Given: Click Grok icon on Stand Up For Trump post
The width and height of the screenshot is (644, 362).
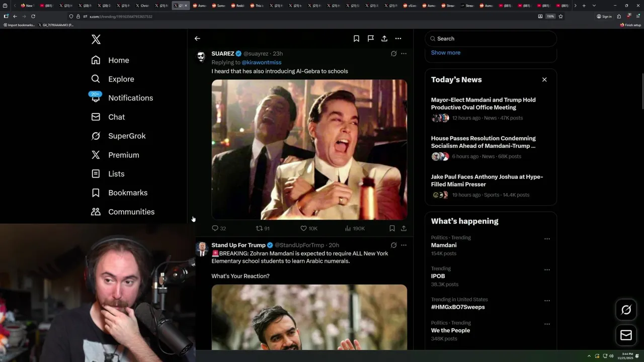Looking at the screenshot, I should coord(393,245).
